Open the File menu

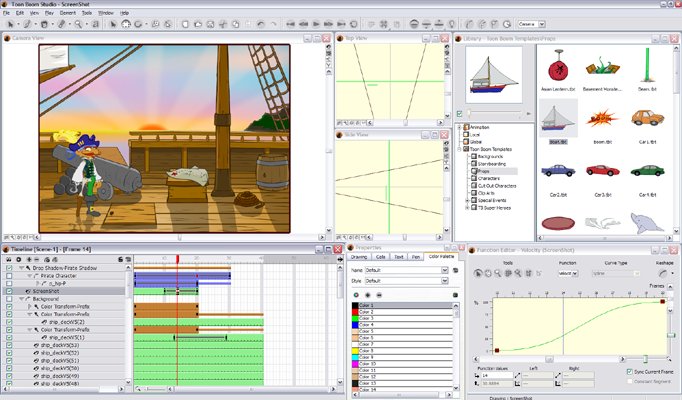(x=6, y=13)
